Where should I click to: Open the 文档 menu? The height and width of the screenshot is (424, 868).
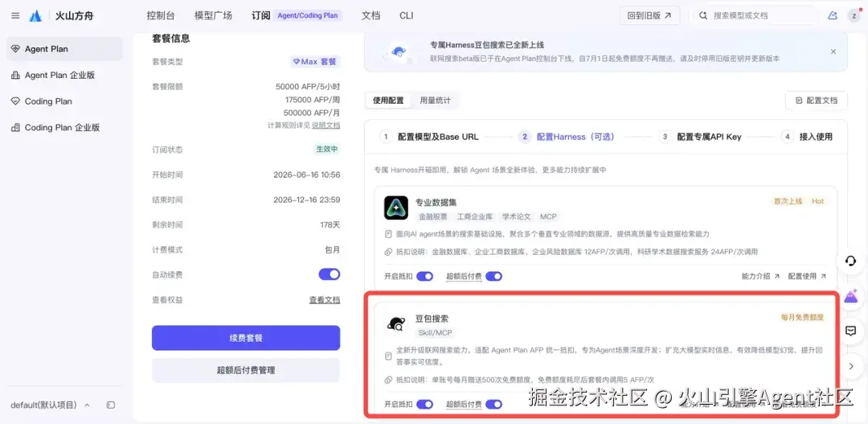pos(371,15)
